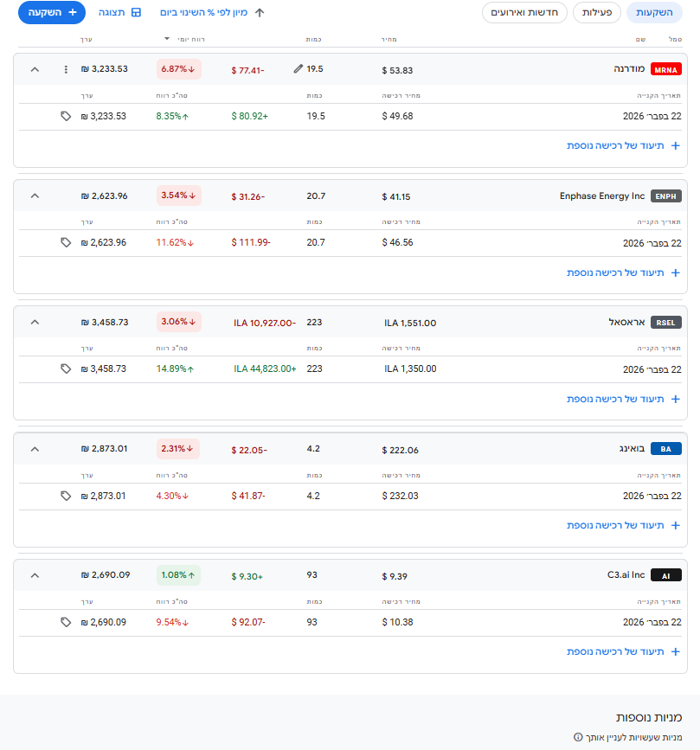Click the info icon near מניות שעשויות לעניין אותך
This screenshot has height=750, width=700.
point(578,738)
